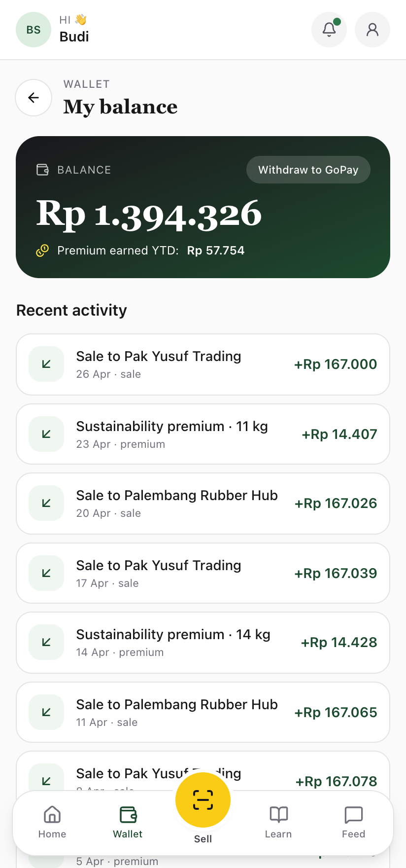Tap the back arrow button
Image resolution: width=406 pixels, height=868 pixels.
pos(34,98)
